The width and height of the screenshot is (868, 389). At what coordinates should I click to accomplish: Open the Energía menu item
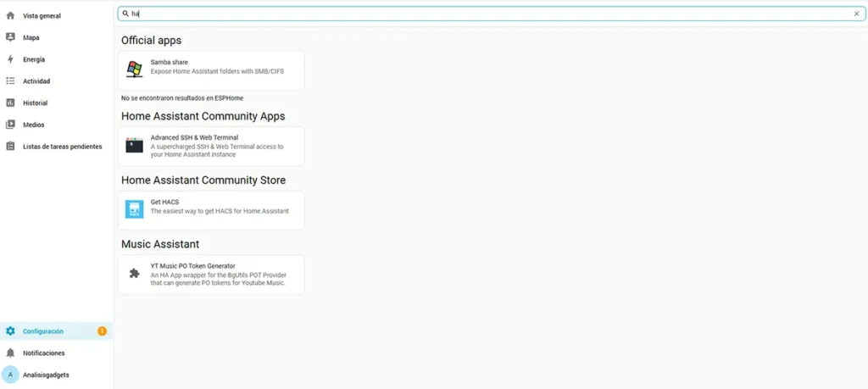point(56,59)
